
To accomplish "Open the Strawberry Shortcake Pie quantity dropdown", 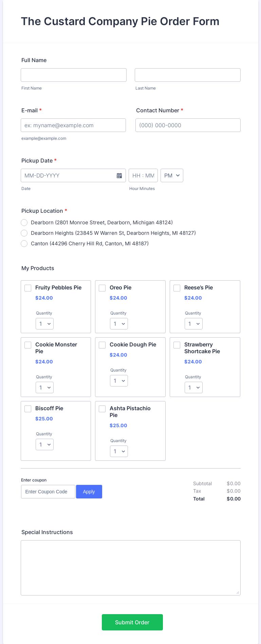I will [x=193, y=387].
